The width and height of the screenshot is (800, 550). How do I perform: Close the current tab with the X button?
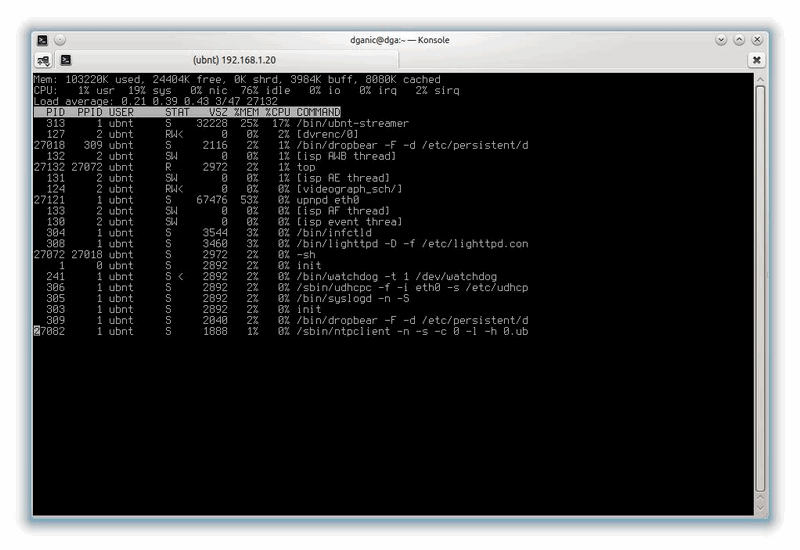(x=757, y=60)
